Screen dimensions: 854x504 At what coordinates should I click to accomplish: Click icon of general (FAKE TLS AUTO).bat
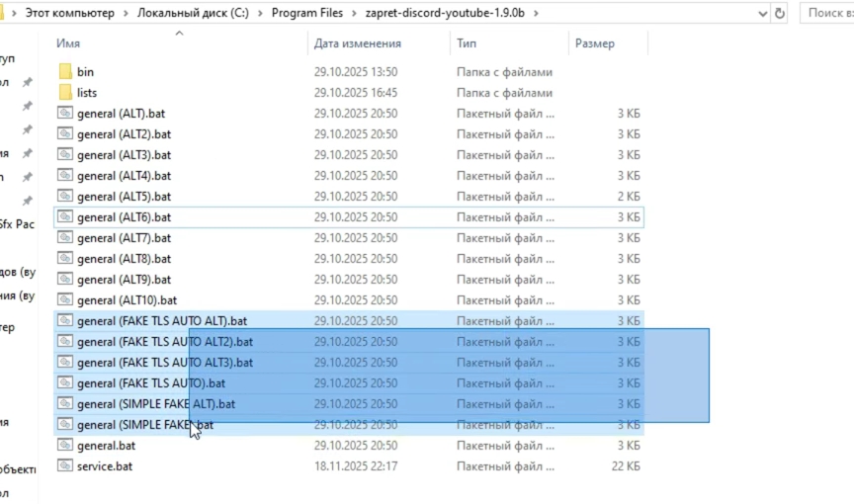pos(65,382)
